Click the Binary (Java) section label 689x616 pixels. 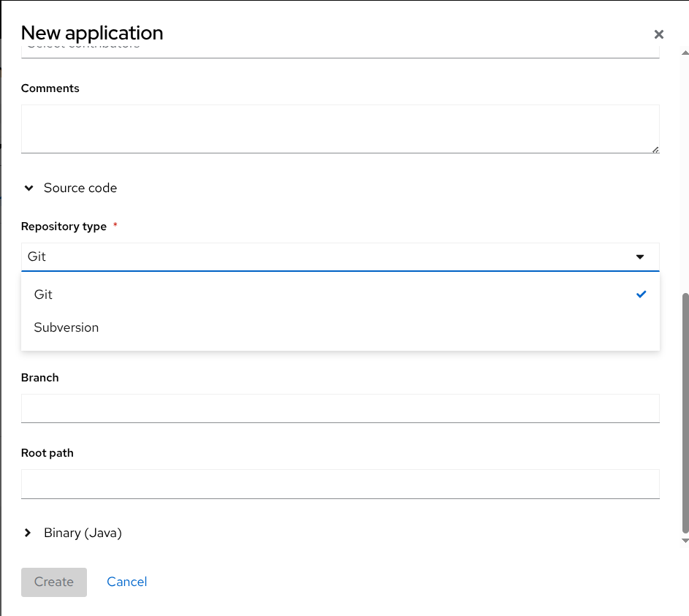pyautogui.click(x=83, y=533)
